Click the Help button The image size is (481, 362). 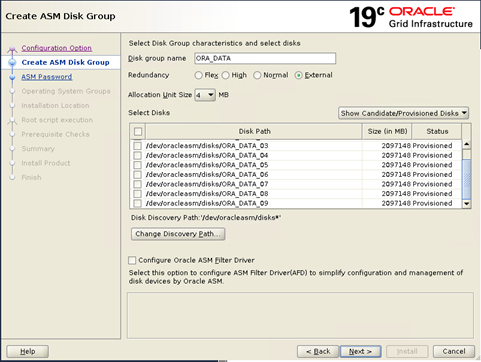coord(28,351)
